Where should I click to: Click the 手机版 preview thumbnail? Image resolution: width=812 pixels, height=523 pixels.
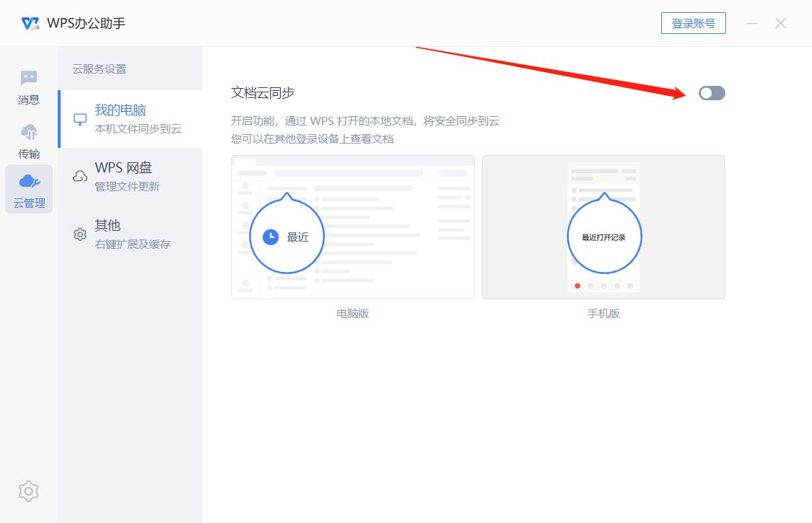coord(604,227)
